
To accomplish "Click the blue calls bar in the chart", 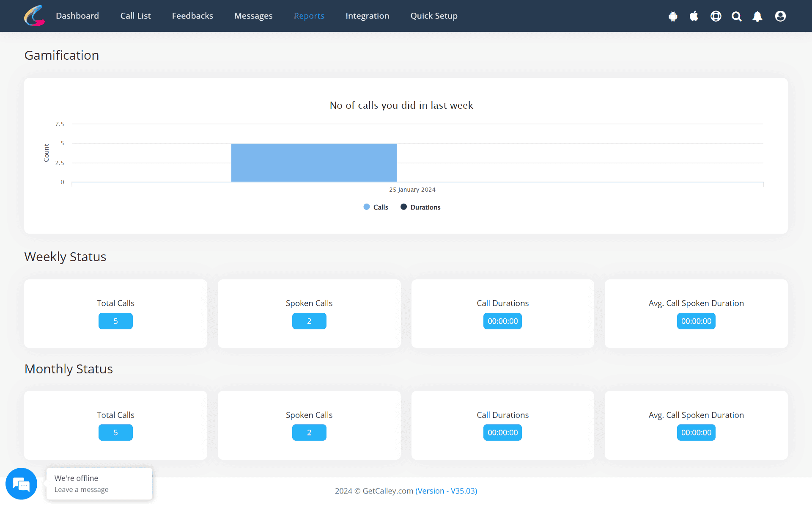I will pyautogui.click(x=313, y=163).
